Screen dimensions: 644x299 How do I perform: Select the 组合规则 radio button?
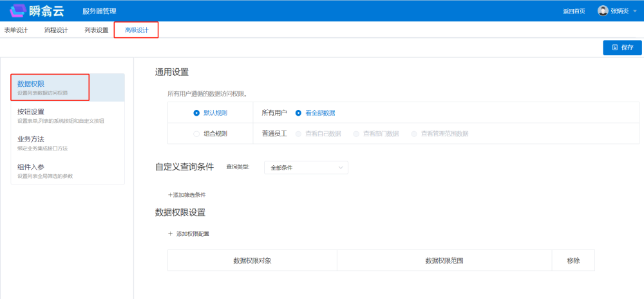[x=196, y=134]
